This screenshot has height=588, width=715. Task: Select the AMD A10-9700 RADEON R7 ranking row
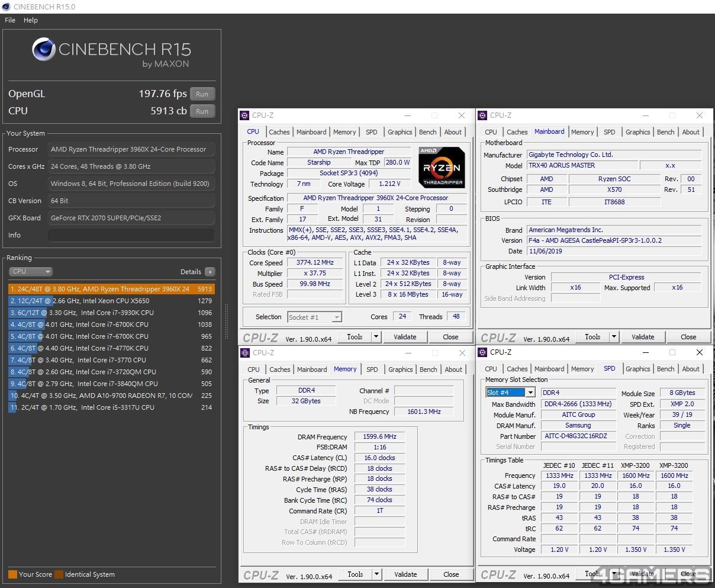pos(111,396)
